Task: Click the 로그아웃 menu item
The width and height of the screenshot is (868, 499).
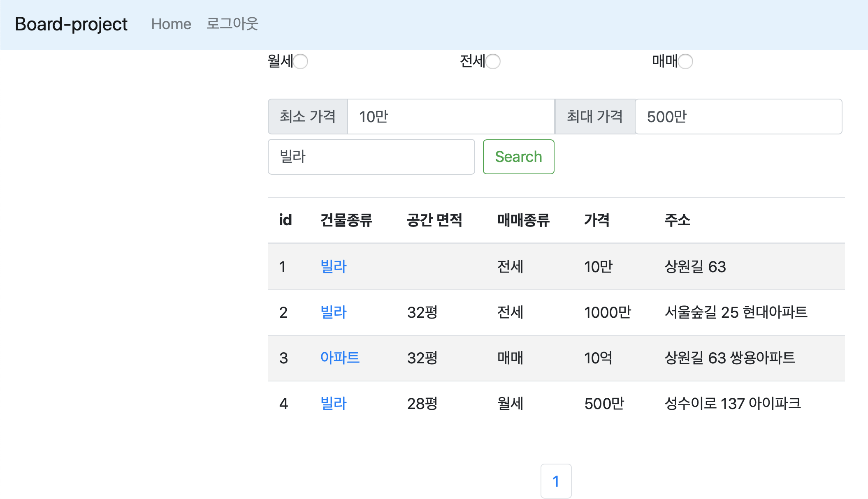Action: click(x=232, y=24)
